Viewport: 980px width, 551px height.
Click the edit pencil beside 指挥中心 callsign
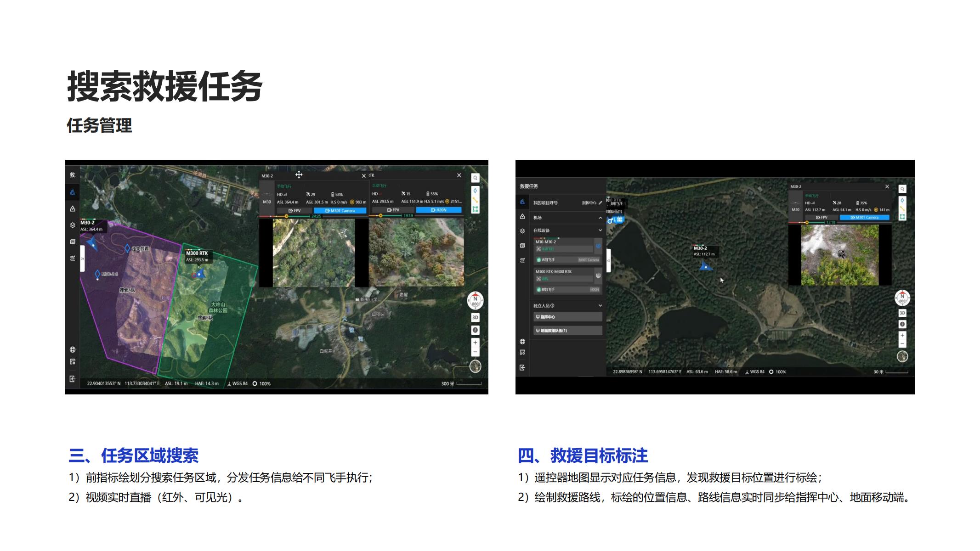tap(600, 202)
